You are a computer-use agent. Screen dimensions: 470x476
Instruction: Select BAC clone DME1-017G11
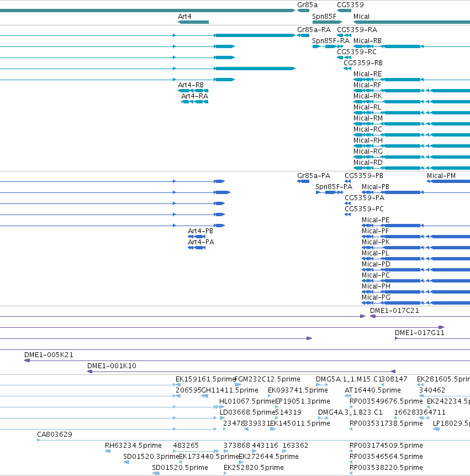[x=419, y=333]
